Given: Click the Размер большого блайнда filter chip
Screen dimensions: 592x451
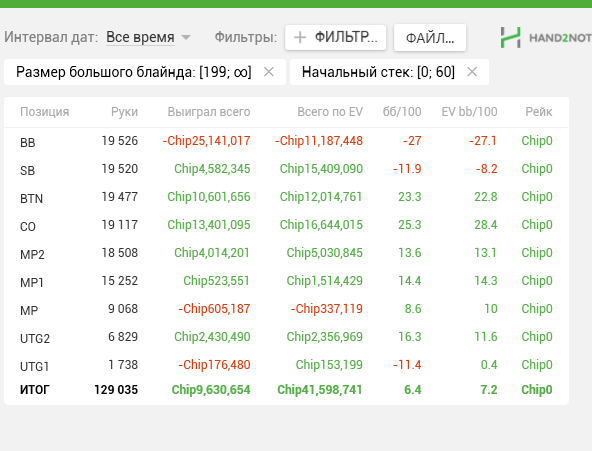Looking at the screenshot, I should pyautogui.click(x=134, y=72).
